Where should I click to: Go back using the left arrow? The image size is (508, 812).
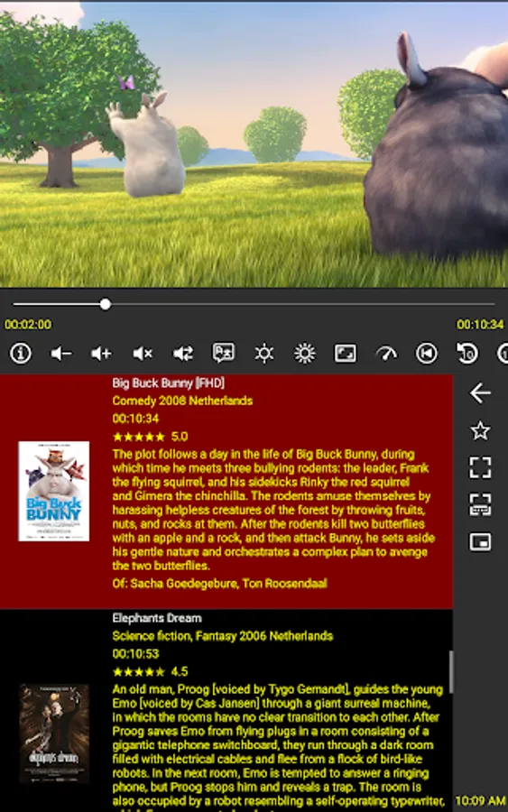point(480,393)
